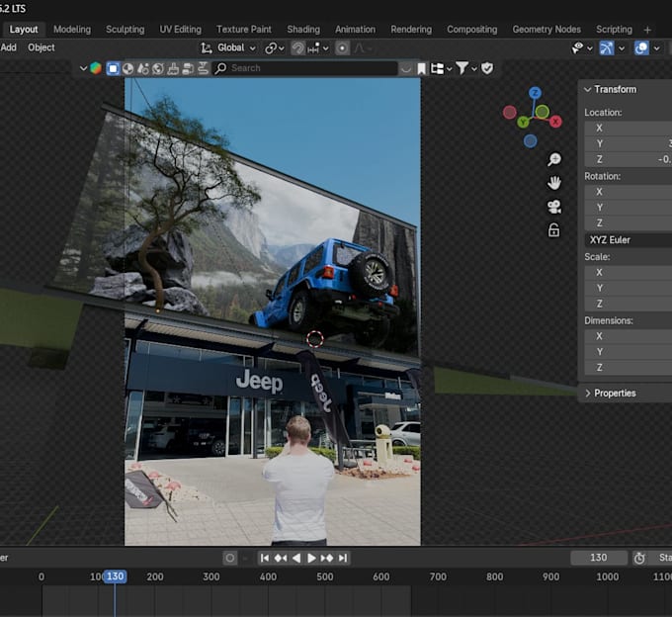The width and height of the screenshot is (672, 617).
Task: Open the Add menu
Action: pos(9,47)
